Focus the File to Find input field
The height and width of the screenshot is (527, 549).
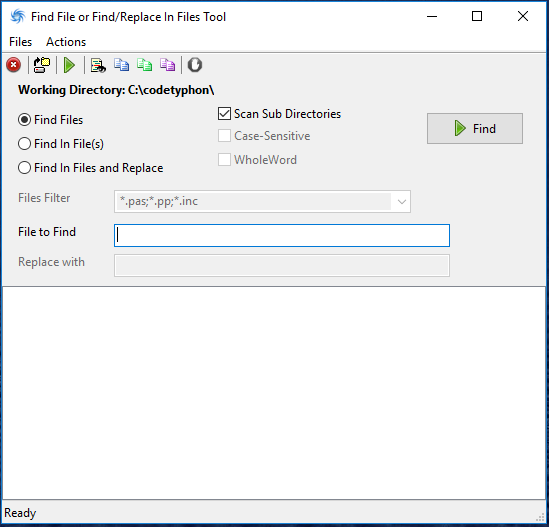282,235
